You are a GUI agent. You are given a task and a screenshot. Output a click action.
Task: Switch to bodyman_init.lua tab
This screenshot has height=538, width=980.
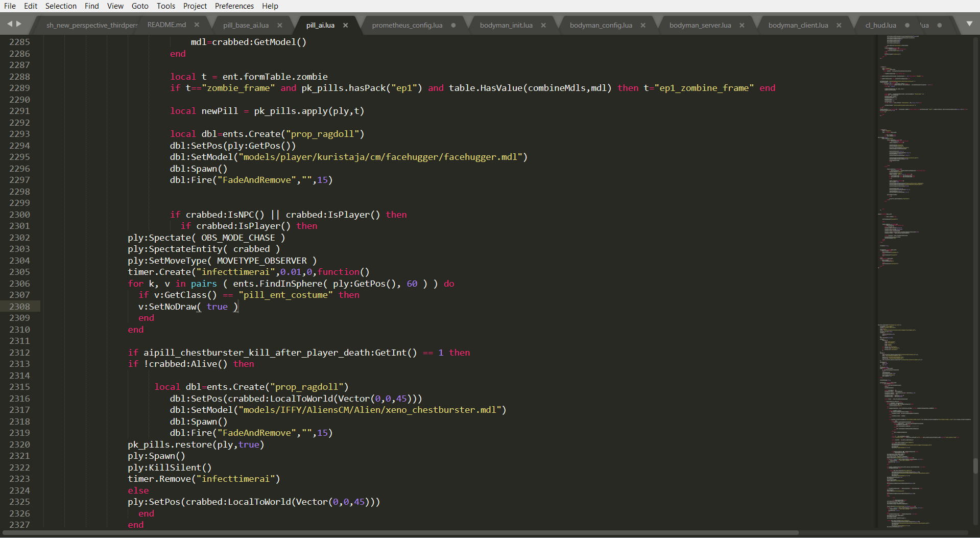click(506, 25)
